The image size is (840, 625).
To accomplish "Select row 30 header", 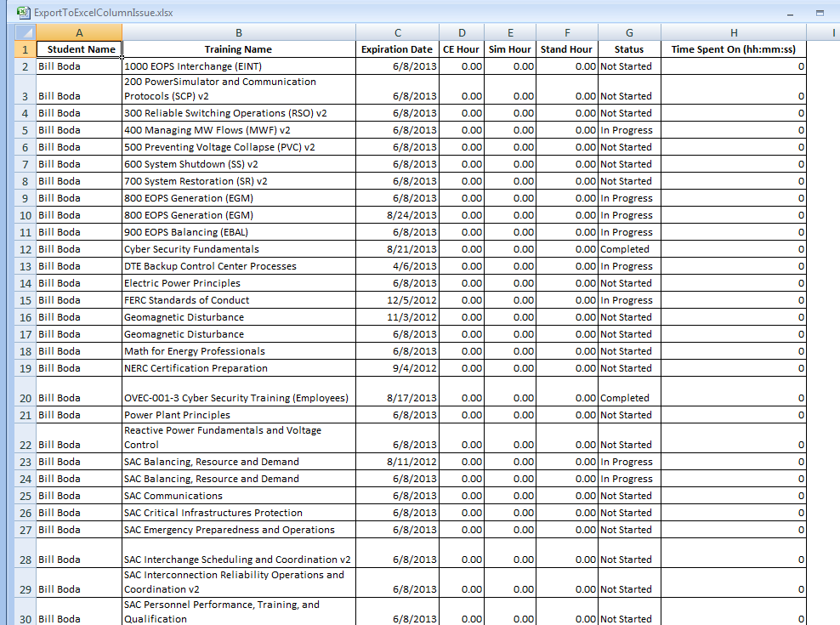I will pos(26,611).
